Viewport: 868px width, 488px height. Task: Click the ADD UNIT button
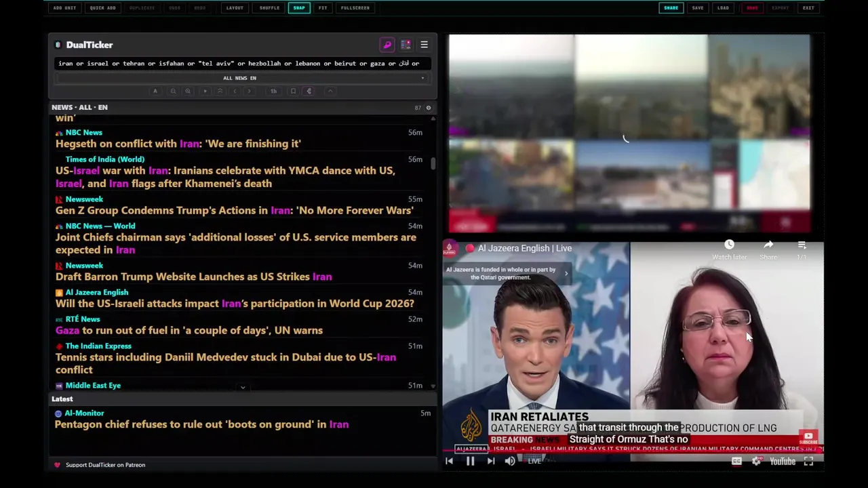pyautogui.click(x=64, y=8)
